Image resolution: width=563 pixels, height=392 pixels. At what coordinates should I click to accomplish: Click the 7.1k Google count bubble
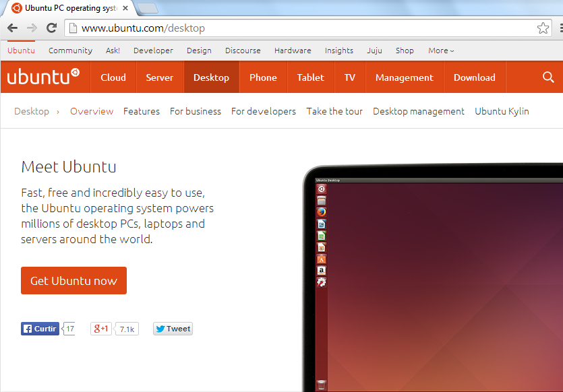pyautogui.click(x=127, y=329)
